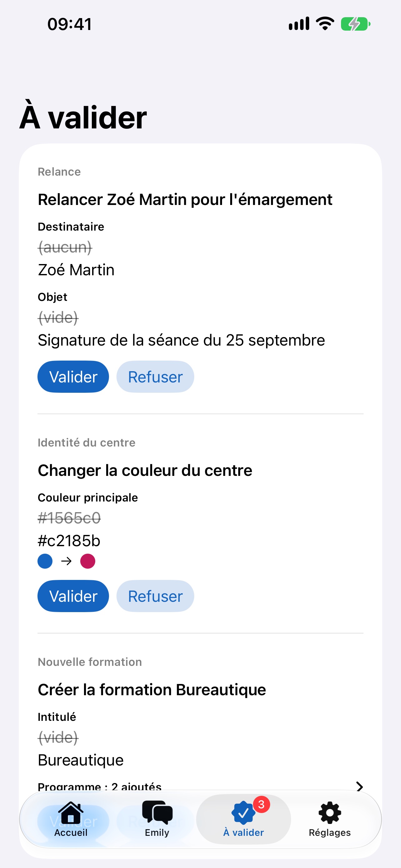Image resolution: width=401 pixels, height=868 pixels.
Task: Open the Emily chat bubbles icon
Action: click(157, 812)
